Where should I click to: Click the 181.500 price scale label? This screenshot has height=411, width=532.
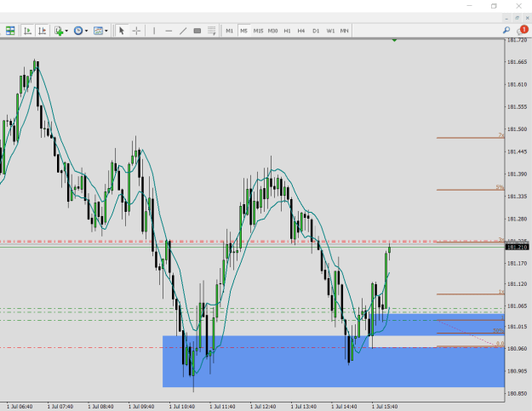click(x=517, y=129)
